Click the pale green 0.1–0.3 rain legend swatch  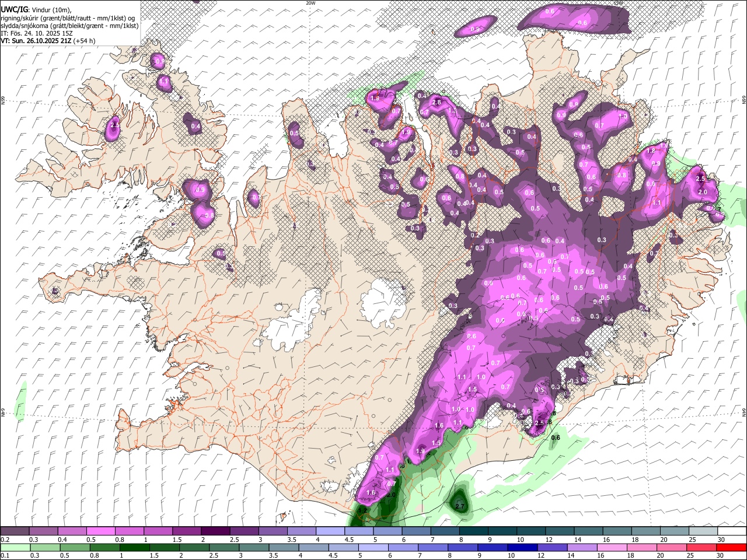15,548
